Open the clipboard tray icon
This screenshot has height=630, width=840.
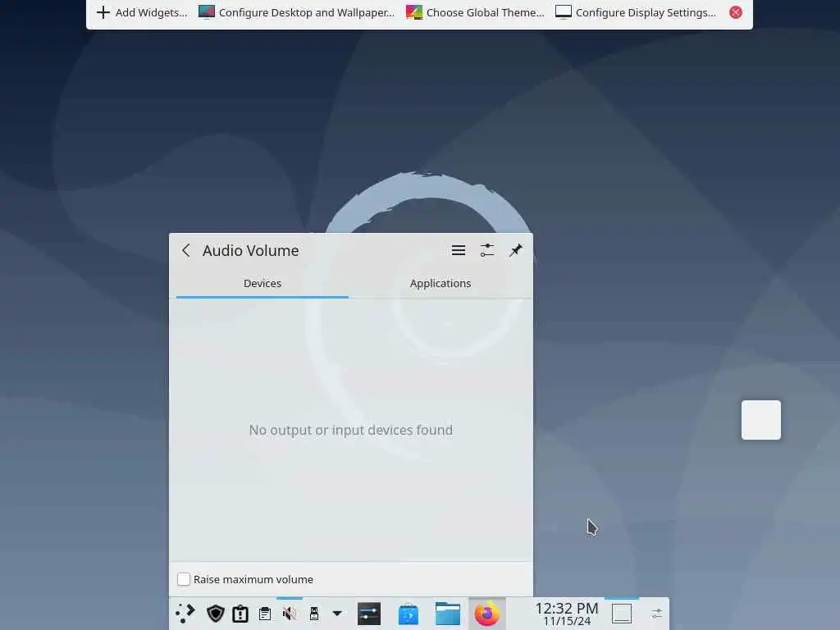tap(265, 614)
